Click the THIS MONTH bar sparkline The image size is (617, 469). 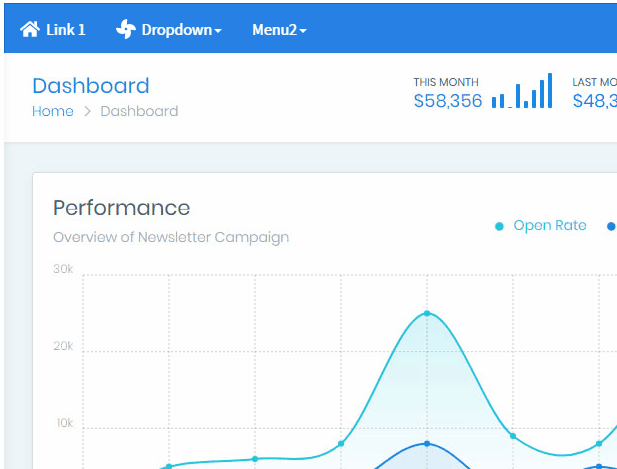pyautogui.click(x=522, y=90)
